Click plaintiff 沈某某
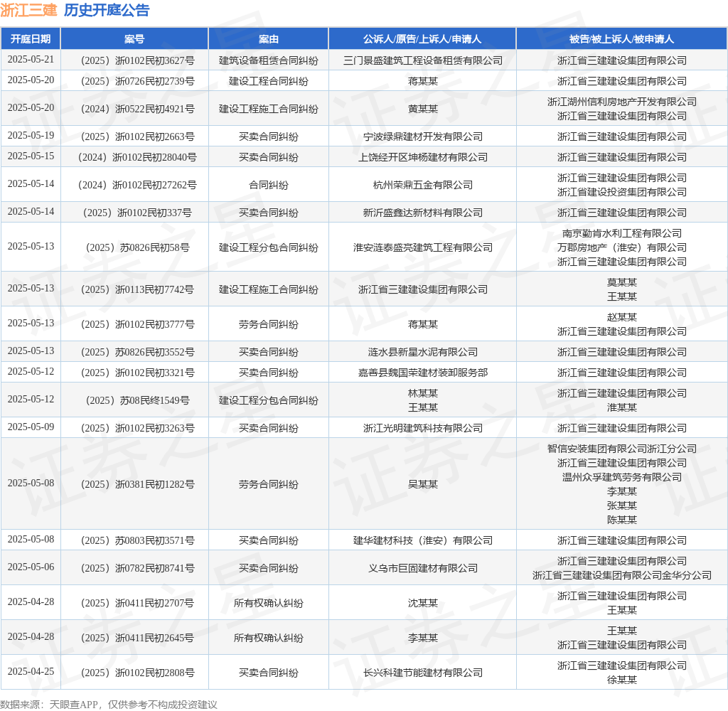 pyautogui.click(x=422, y=604)
